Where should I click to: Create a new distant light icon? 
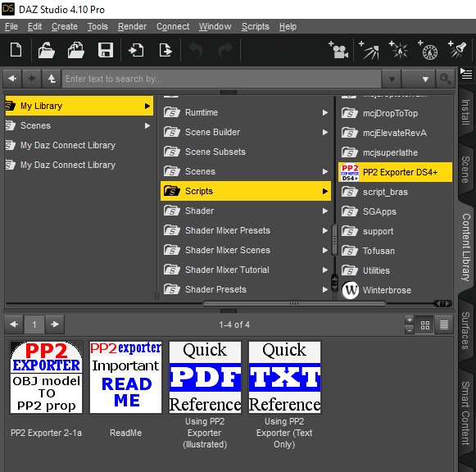point(369,50)
